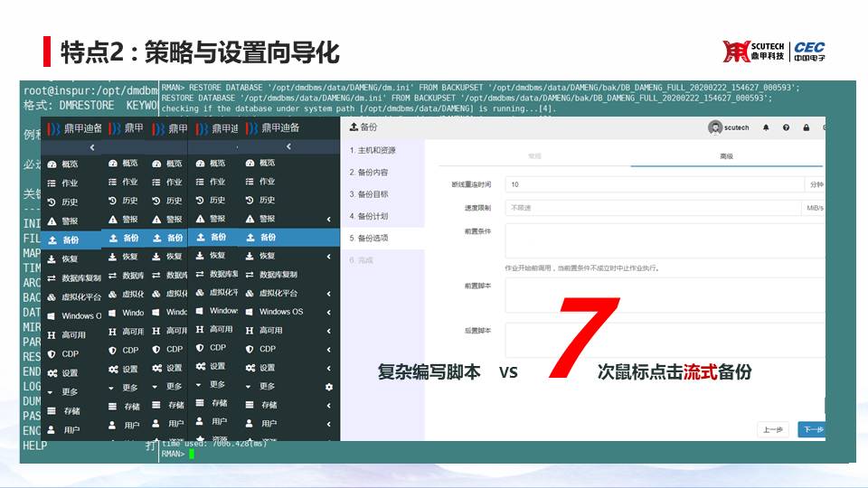
Task: Click the 警报 warning triangle icon in the rightmost sidebar
Action: (x=250, y=219)
